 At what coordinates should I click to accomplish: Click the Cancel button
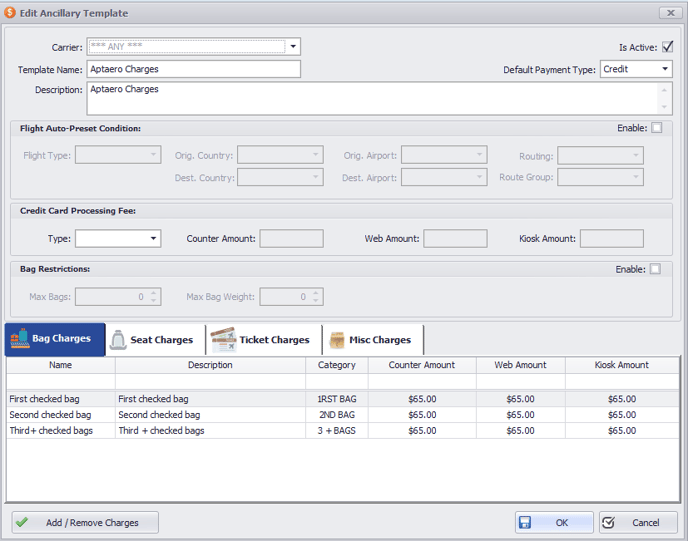[638, 522]
